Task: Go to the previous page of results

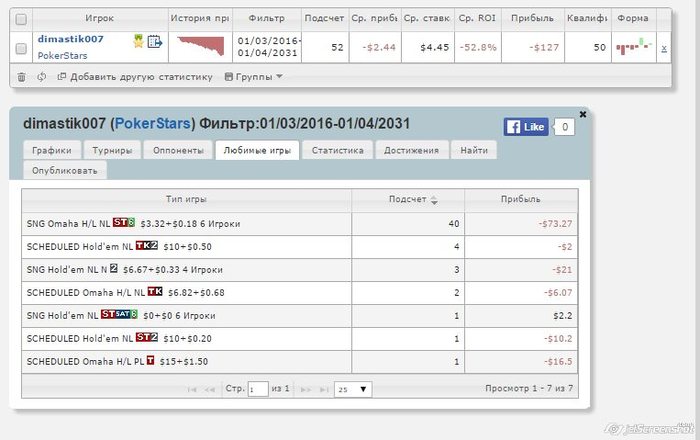Action: 209,390
